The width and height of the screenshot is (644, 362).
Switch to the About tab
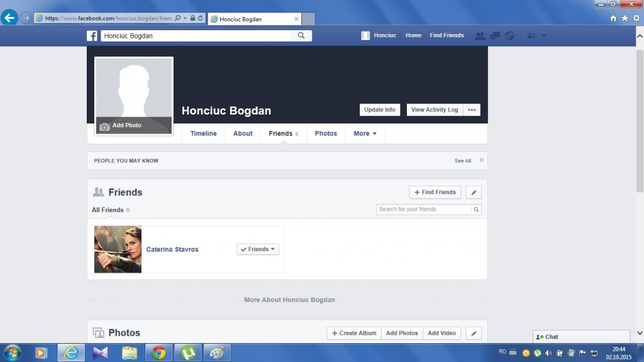coord(243,133)
